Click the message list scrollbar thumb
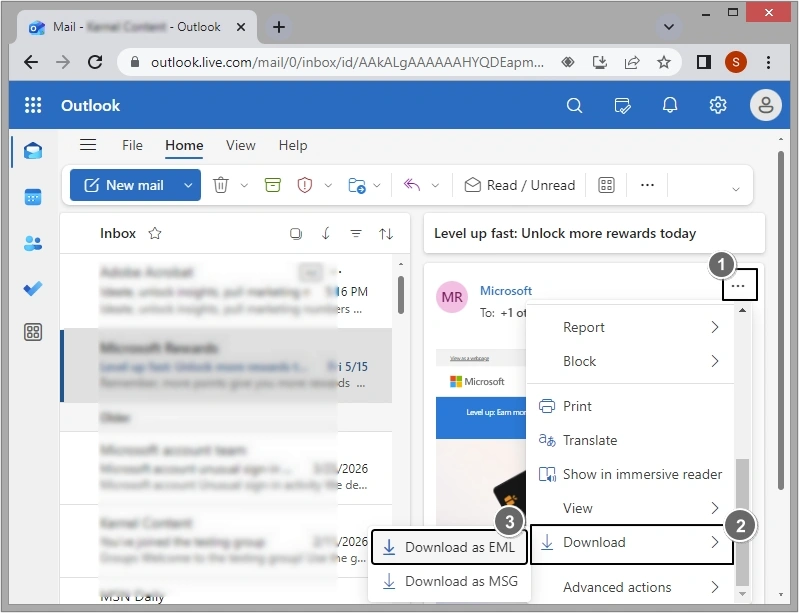Viewport: 799px width, 613px height. pyautogui.click(x=401, y=295)
